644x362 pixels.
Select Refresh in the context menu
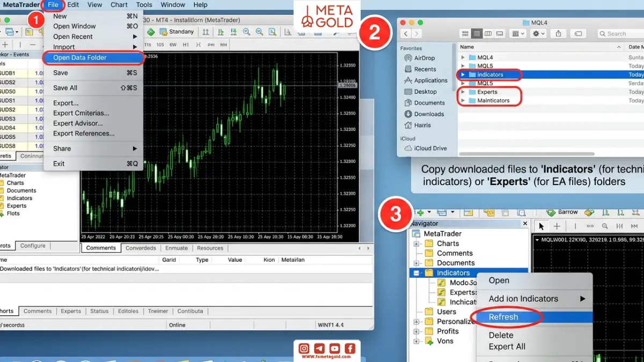(503, 317)
